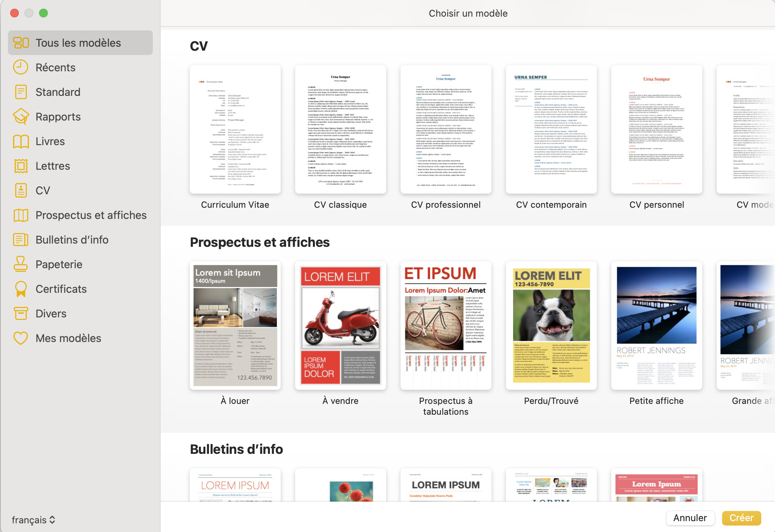Select the À vendre scooter flyer thumbnail
Screen dimensions: 775x532
click(x=340, y=325)
